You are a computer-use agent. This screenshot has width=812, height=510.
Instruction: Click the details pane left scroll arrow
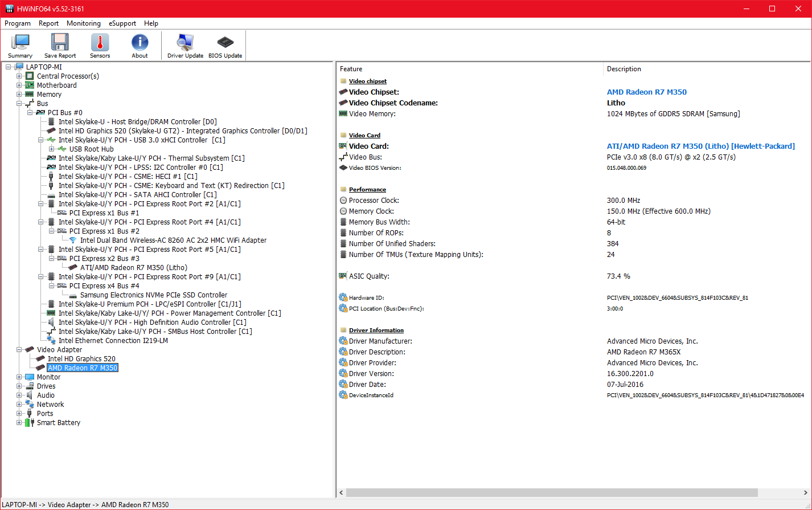[x=341, y=492]
